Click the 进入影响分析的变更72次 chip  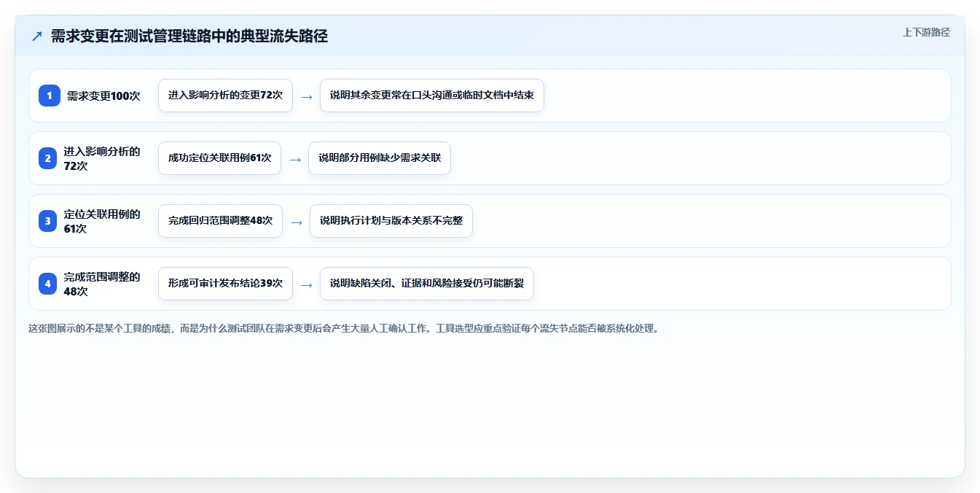tap(225, 96)
